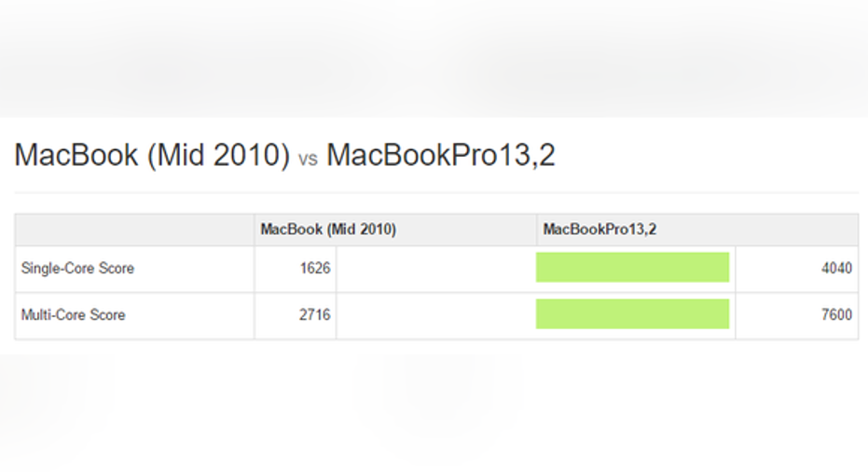868x472 pixels.
Task: Click the green Multi-Core Score bar
Action: tap(632, 314)
